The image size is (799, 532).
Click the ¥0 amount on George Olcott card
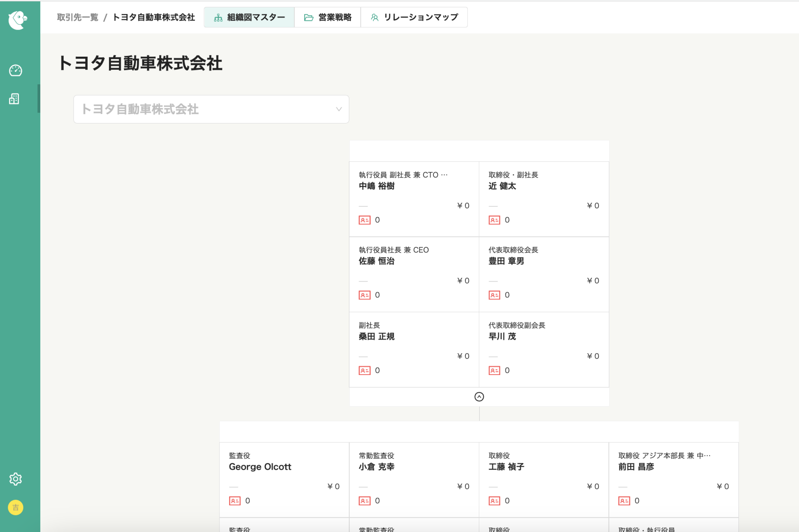(333, 487)
